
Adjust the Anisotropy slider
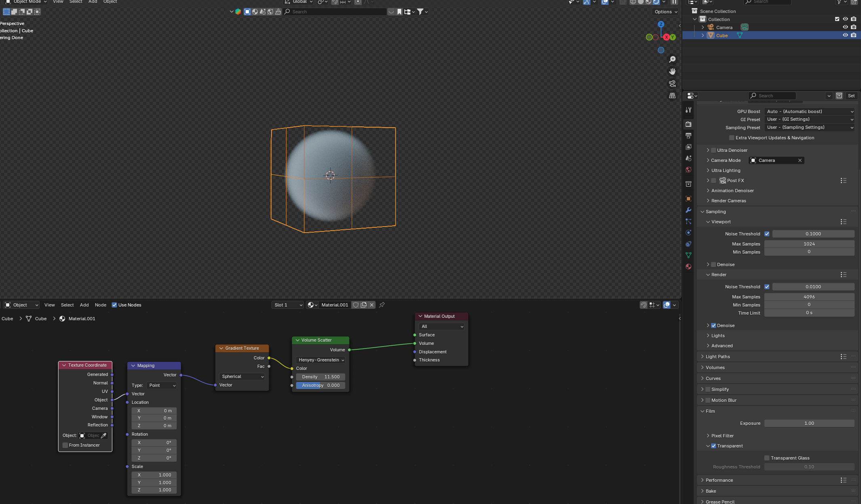click(x=321, y=385)
